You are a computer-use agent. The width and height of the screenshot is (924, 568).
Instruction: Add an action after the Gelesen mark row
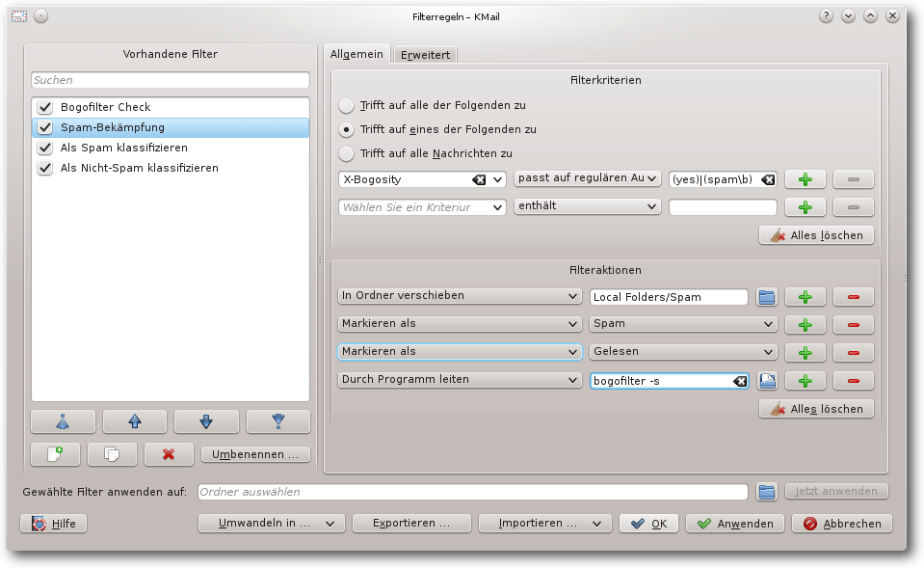pos(805,353)
